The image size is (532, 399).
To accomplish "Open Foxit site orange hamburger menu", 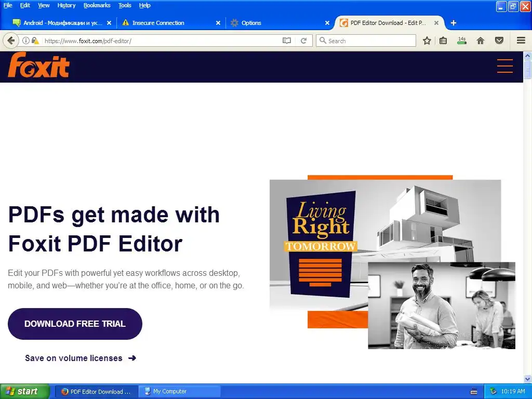I will coord(505,66).
